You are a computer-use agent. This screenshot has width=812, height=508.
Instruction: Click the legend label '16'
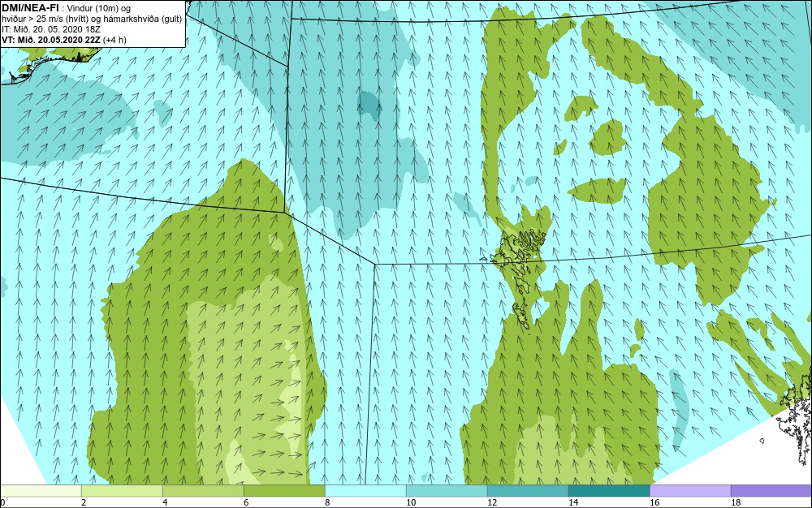pos(654,502)
